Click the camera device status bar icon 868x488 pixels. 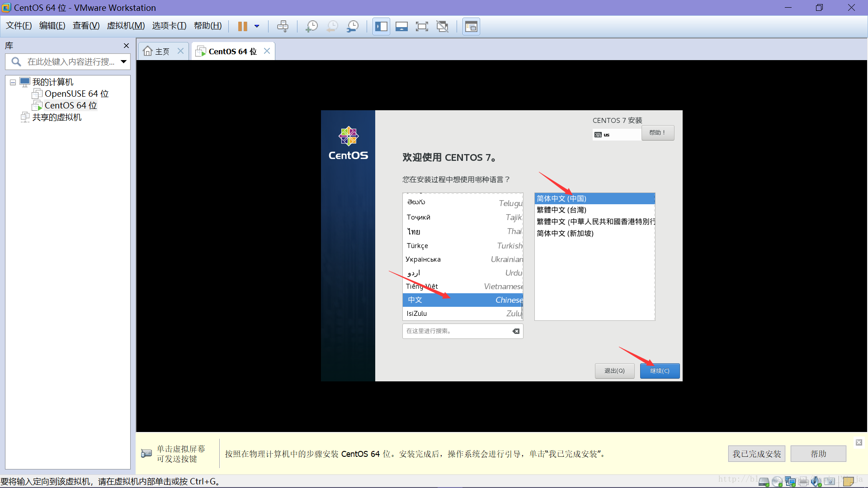click(x=830, y=482)
